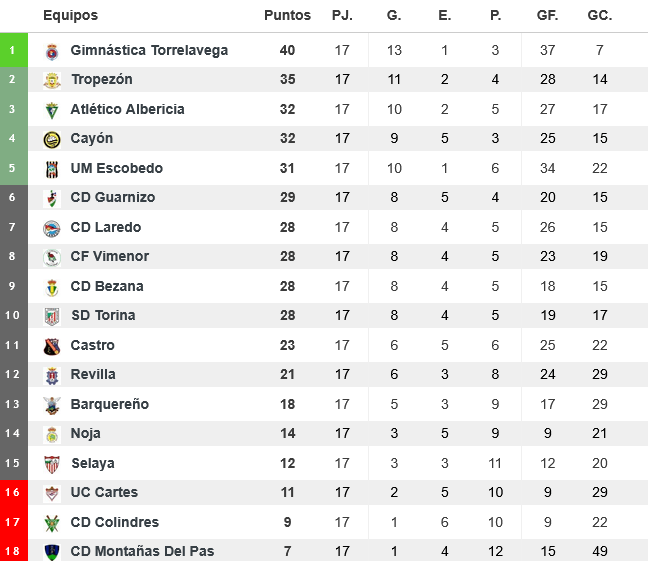
Task: Click the red position 16 cell
Action: click(12, 493)
